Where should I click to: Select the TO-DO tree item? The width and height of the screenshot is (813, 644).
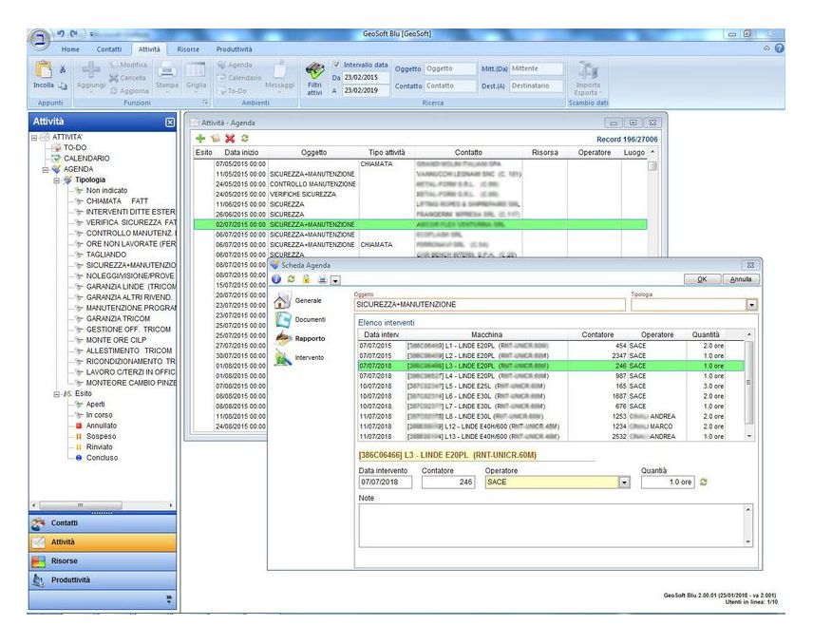tap(75, 148)
